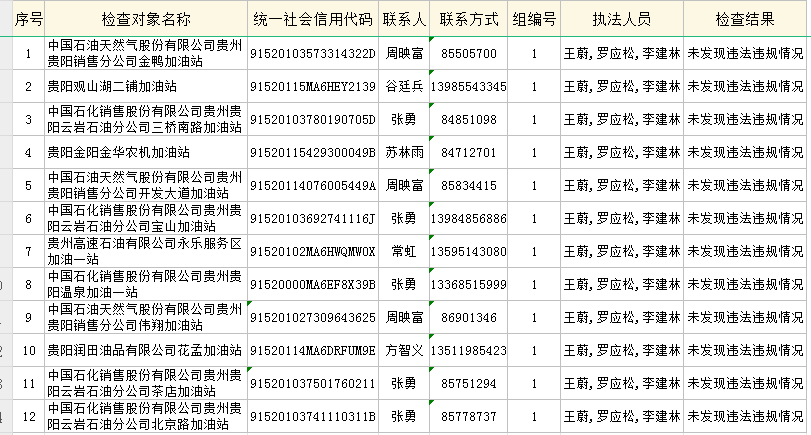The image size is (811, 435).
Task: Click 未发现违法违规情况 in 二铺加油站 row
Action: (x=745, y=86)
